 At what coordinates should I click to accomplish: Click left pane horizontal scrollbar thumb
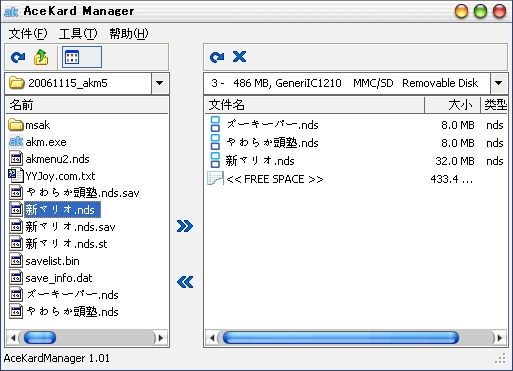(x=40, y=338)
